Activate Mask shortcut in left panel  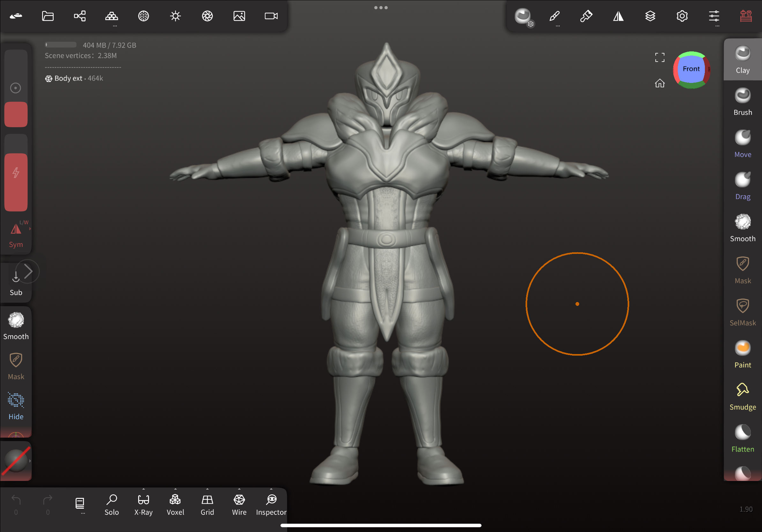click(16, 366)
